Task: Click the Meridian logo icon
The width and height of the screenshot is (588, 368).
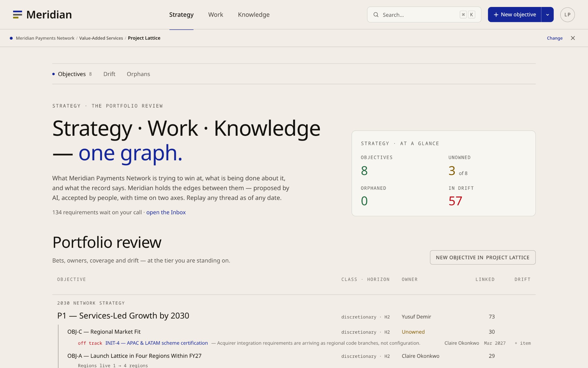Action: point(17,14)
